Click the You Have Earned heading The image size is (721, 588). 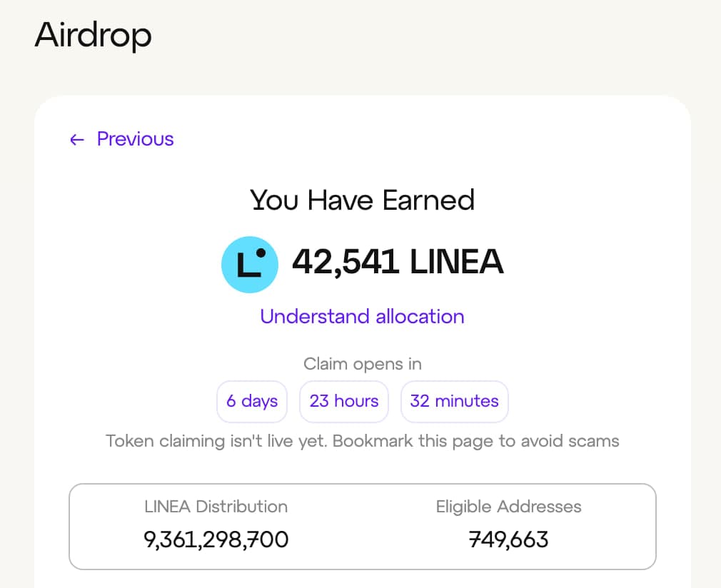point(362,200)
